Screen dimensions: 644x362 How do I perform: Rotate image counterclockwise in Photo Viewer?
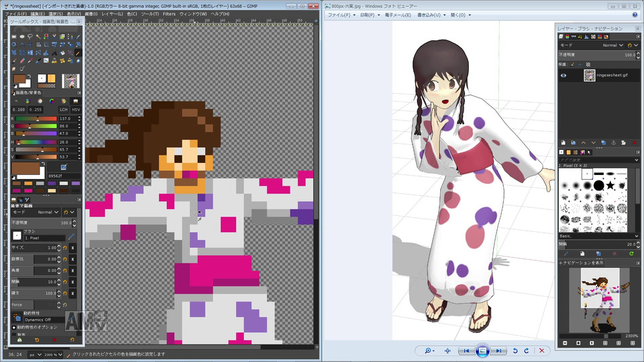[515, 351]
